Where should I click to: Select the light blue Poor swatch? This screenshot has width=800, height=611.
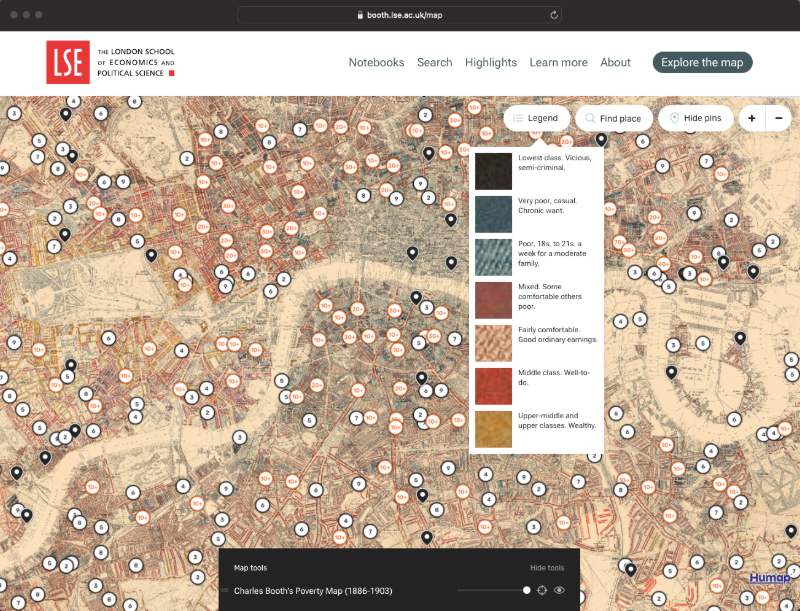(493, 258)
